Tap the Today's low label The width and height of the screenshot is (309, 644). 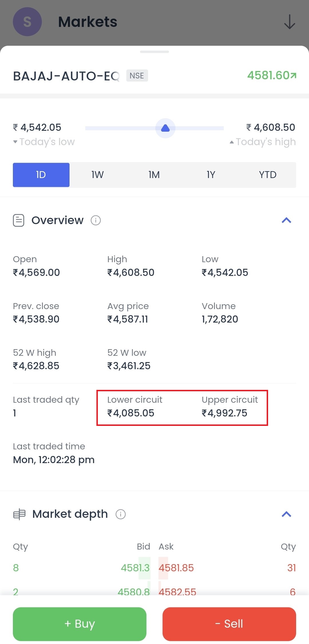[47, 142]
